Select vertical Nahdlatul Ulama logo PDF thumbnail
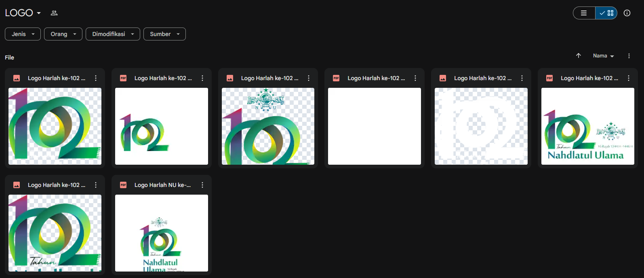644x278 pixels. (x=162, y=233)
